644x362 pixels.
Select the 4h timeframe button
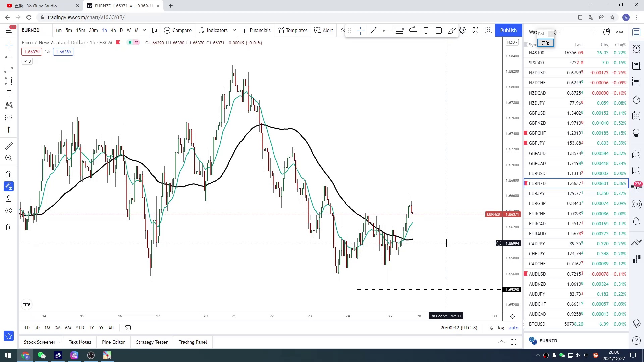click(x=113, y=30)
